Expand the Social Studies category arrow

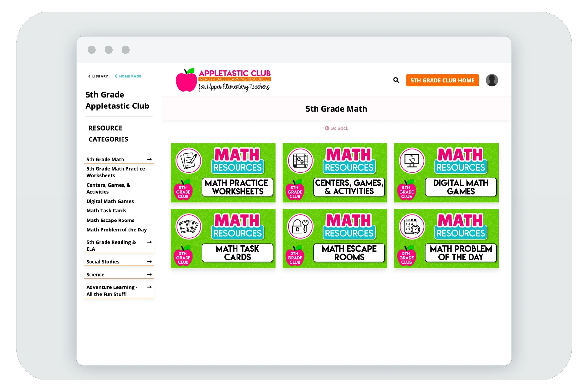pyautogui.click(x=149, y=262)
